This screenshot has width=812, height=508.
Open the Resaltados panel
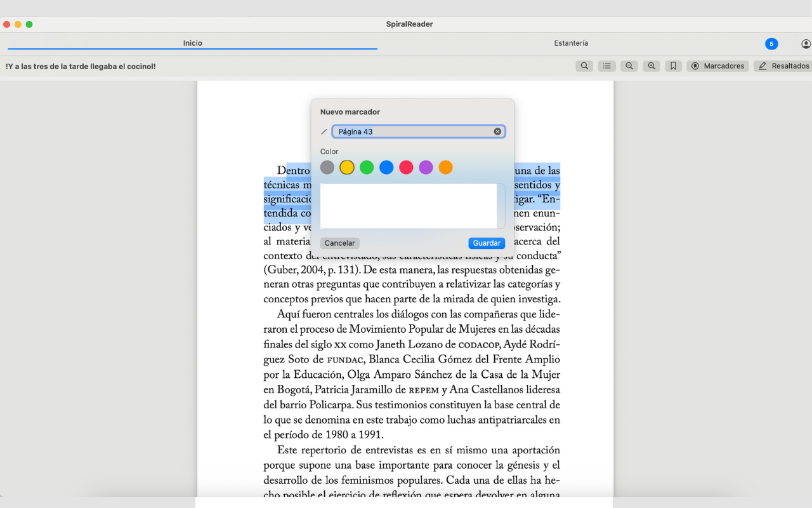point(784,66)
